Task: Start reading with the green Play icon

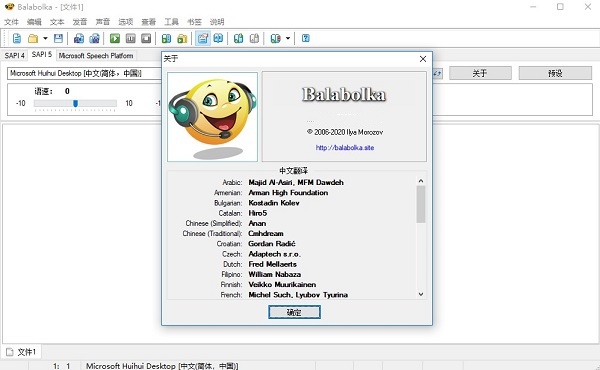Action: click(115, 38)
